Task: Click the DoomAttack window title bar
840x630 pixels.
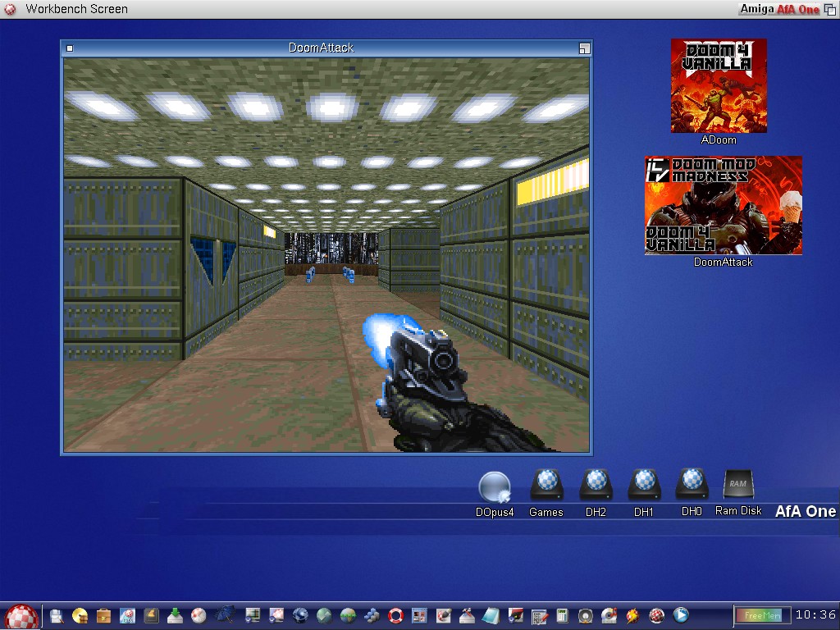Action: point(322,48)
